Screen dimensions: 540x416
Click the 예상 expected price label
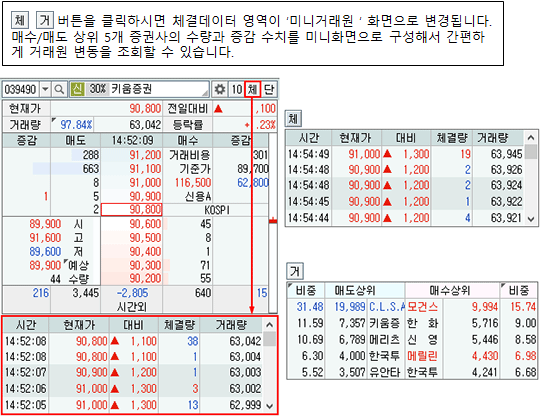(x=79, y=265)
